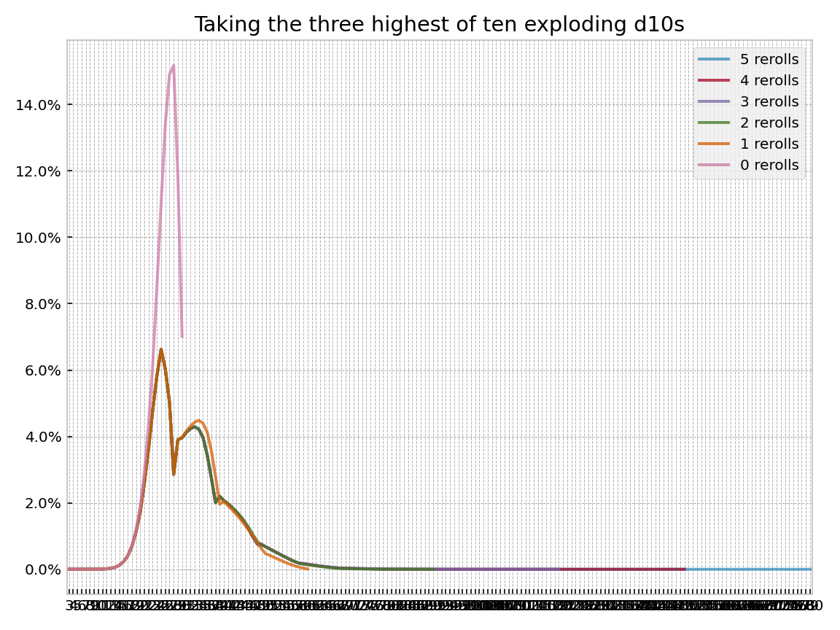Click the 2.0% y-axis label
Viewport: 840px width, 630px height.
pyautogui.click(x=42, y=504)
